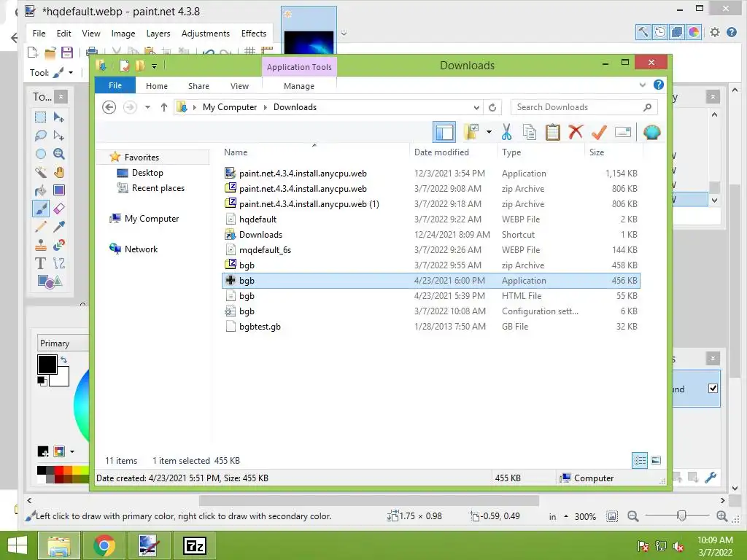The image size is (747, 560).
Task: Click the orange checkmark Properties icon
Action: point(599,133)
